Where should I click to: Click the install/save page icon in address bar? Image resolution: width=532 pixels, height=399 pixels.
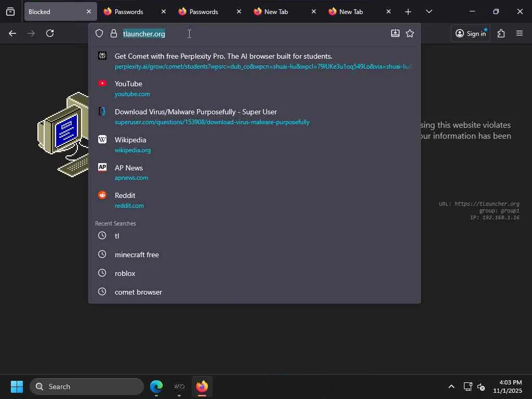point(395,33)
